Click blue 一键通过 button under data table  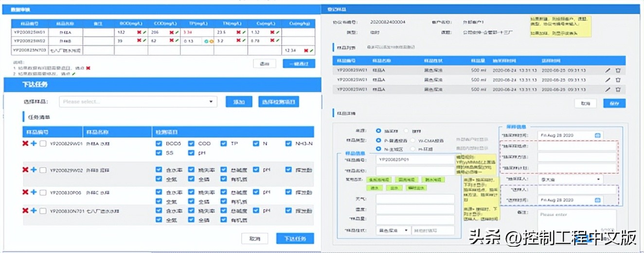click(299, 64)
